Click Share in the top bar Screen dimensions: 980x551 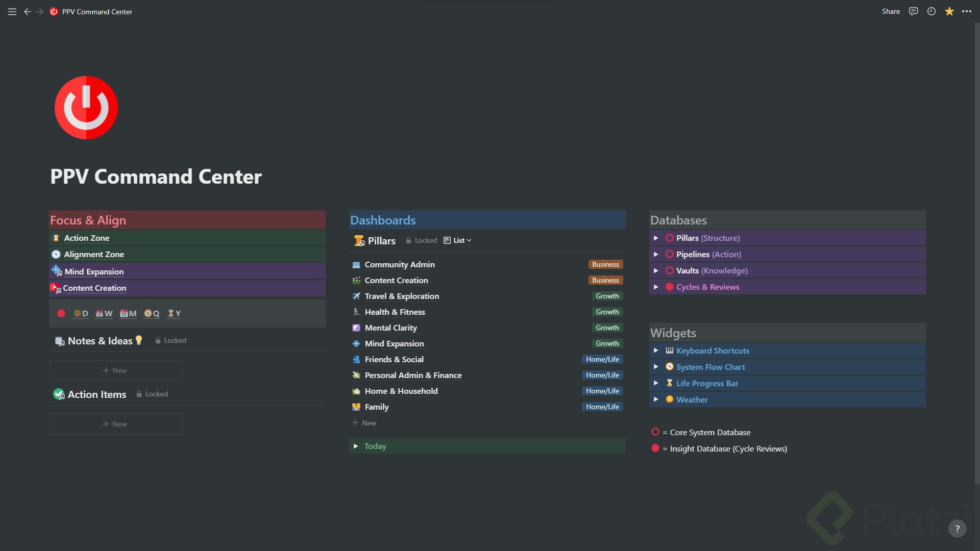[x=891, y=11]
